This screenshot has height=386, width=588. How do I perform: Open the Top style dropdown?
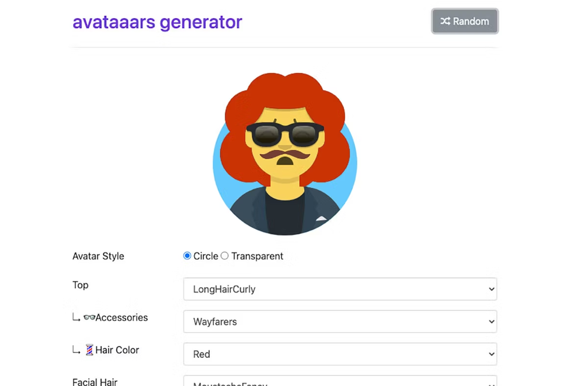pyautogui.click(x=340, y=289)
